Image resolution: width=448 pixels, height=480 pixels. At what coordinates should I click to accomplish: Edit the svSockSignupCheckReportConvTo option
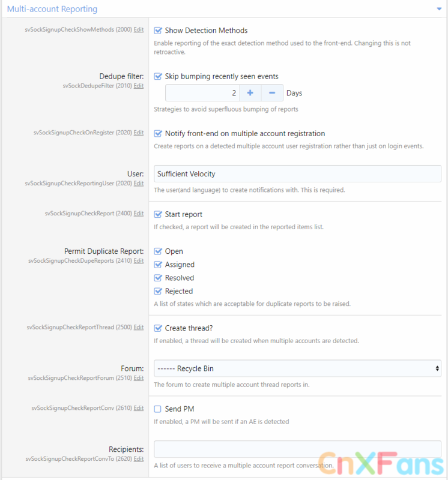point(139,458)
